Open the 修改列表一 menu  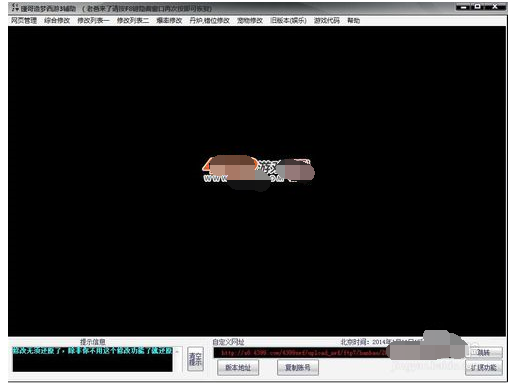pyautogui.click(x=93, y=21)
